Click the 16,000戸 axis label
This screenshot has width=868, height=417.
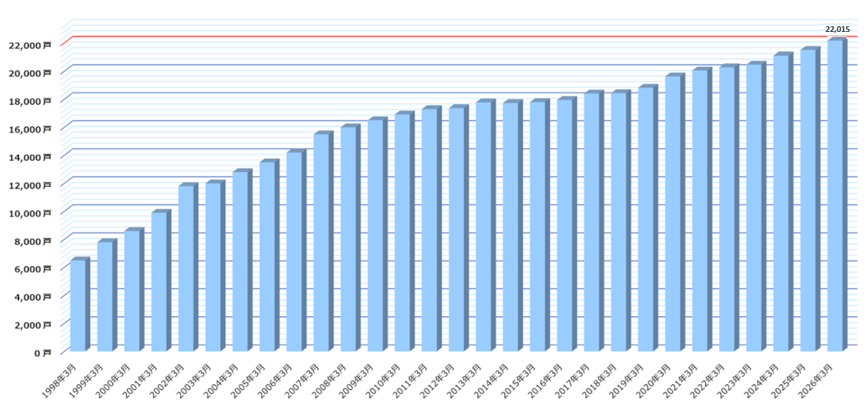(30, 129)
